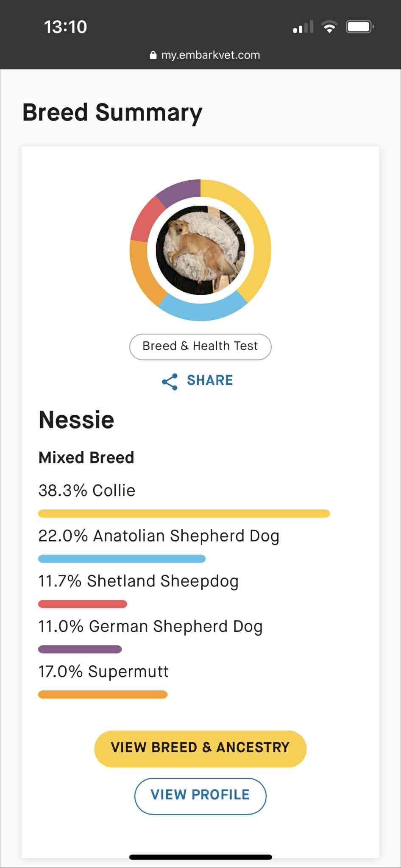Tap the share icon
Viewport: 401px width, 868px height.
click(x=170, y=382)
